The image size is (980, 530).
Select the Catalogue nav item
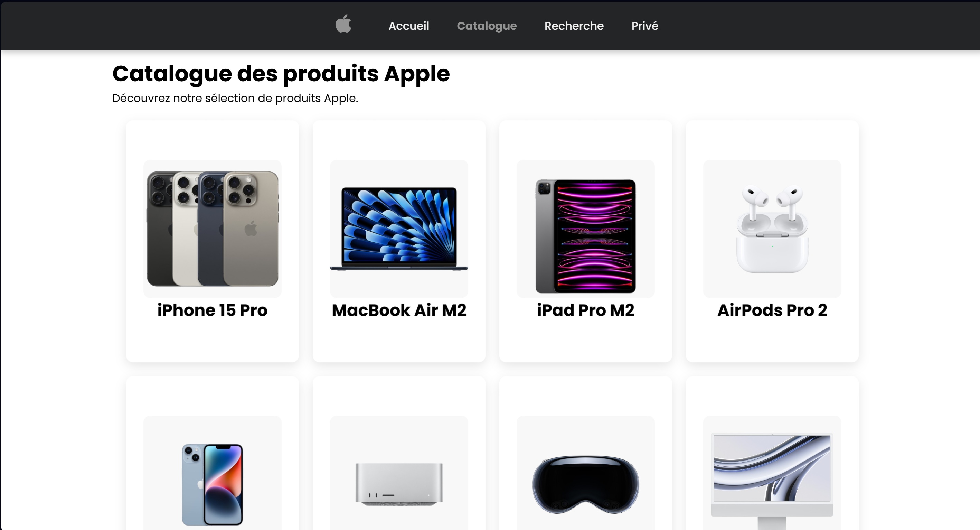(x=487, y=26)
